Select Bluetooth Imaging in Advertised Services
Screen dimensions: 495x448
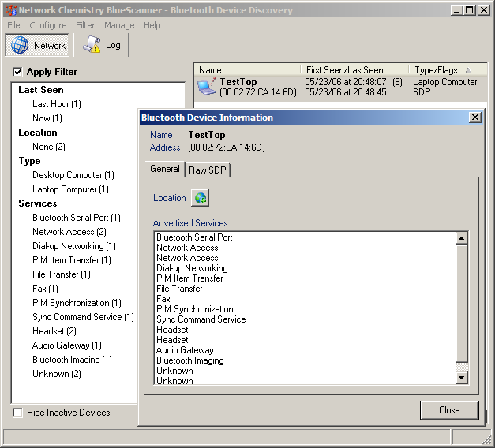190,360
